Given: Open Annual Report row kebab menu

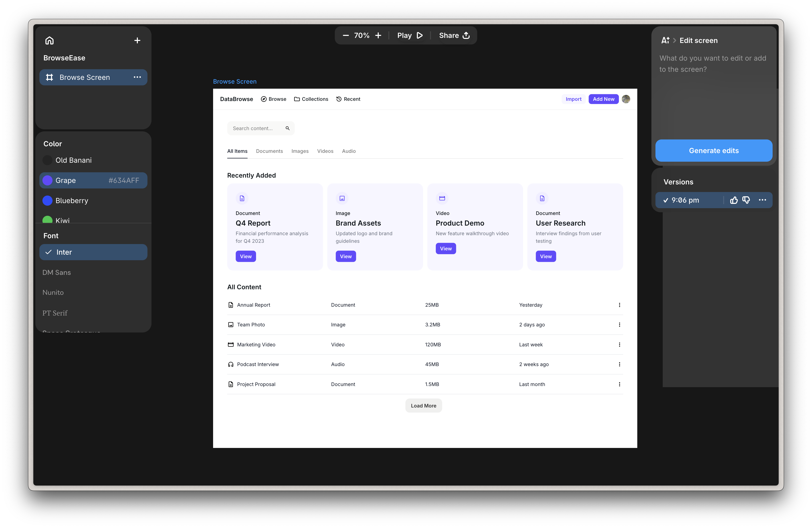Looking at the screenshot, I should [x=619, y=305].
